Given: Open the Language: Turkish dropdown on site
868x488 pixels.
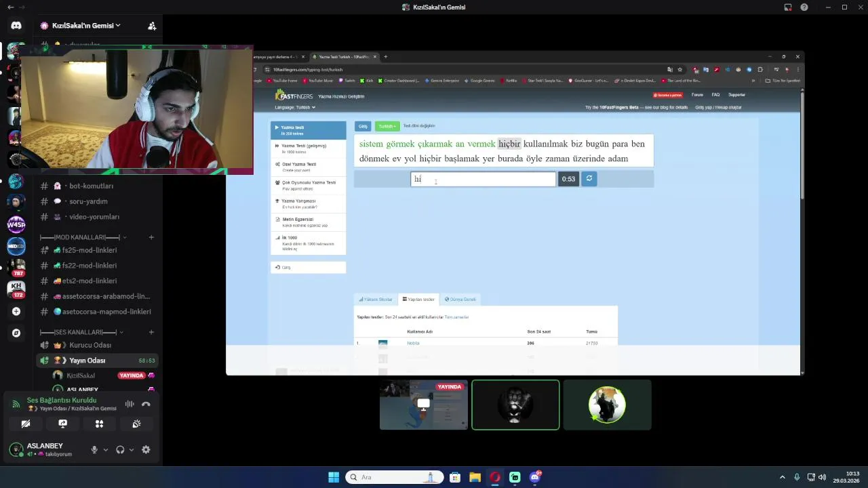Looking at the screenshot, I should click(295, 107).
